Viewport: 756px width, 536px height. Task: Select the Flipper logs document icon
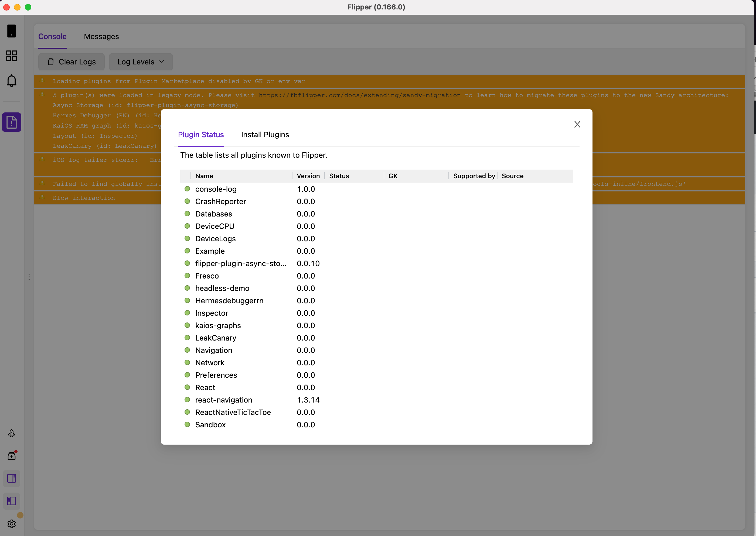point(12,122)
